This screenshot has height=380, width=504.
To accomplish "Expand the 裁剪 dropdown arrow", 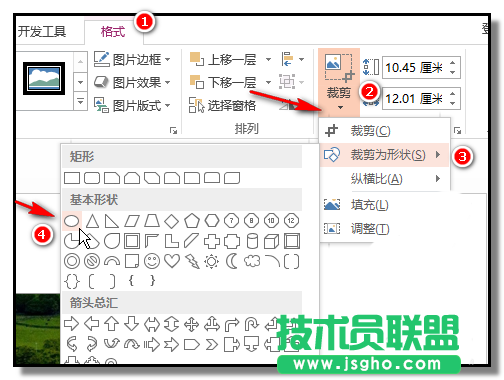I will (x=340, y=107).
